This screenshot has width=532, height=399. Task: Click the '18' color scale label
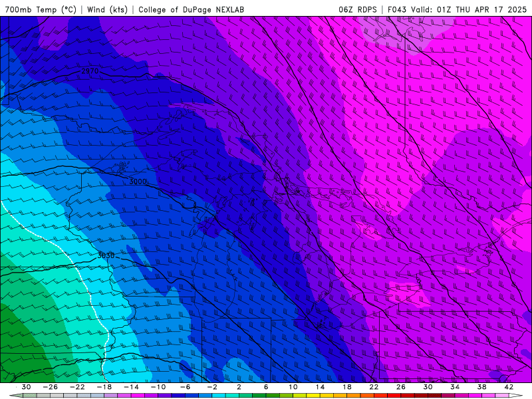pyautogui.click(x=346, y=387)
